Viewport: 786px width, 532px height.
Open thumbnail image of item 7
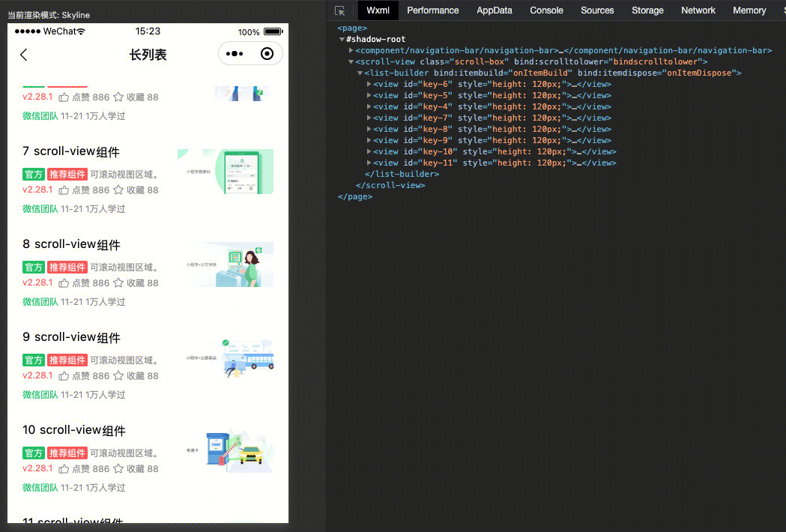pyautogui.click(x=226, y=172)
